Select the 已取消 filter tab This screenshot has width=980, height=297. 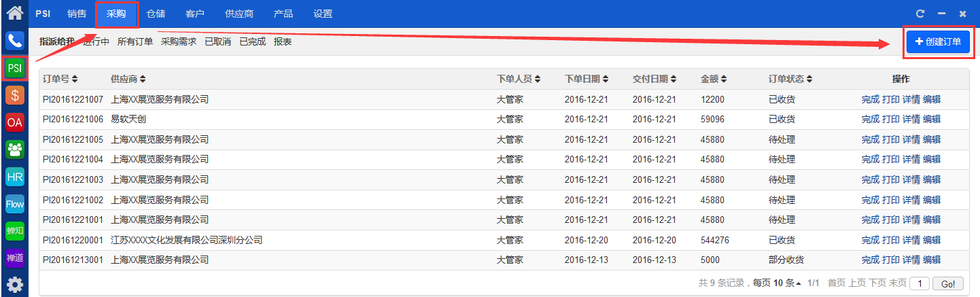coord(217,41)
